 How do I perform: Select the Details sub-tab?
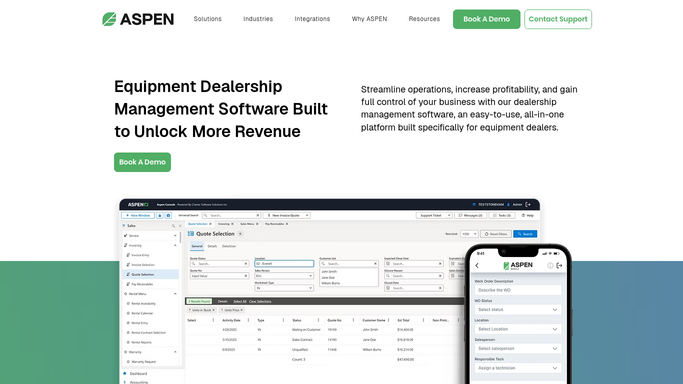point(212,246)
